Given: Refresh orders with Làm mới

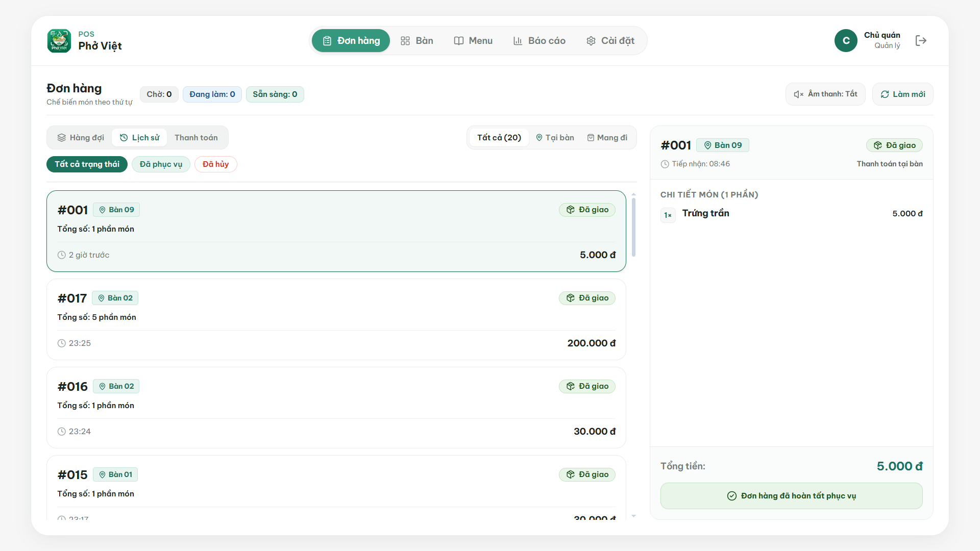Looking at the screenshot, I should click(x=902, y=94).
